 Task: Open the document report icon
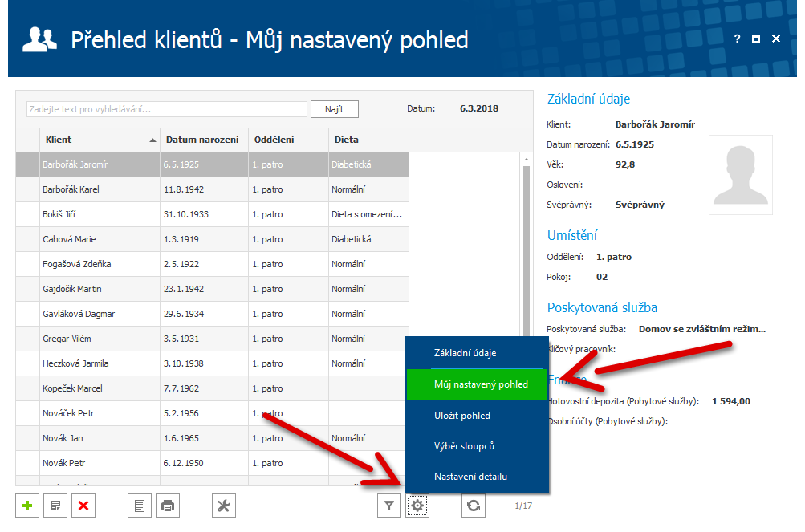(x=140, y=506)
